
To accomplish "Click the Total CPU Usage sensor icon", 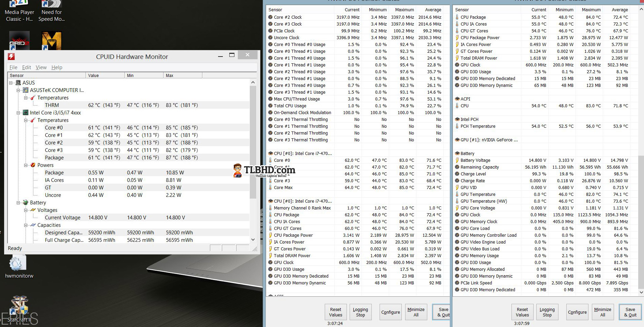I will pos(270,106).
